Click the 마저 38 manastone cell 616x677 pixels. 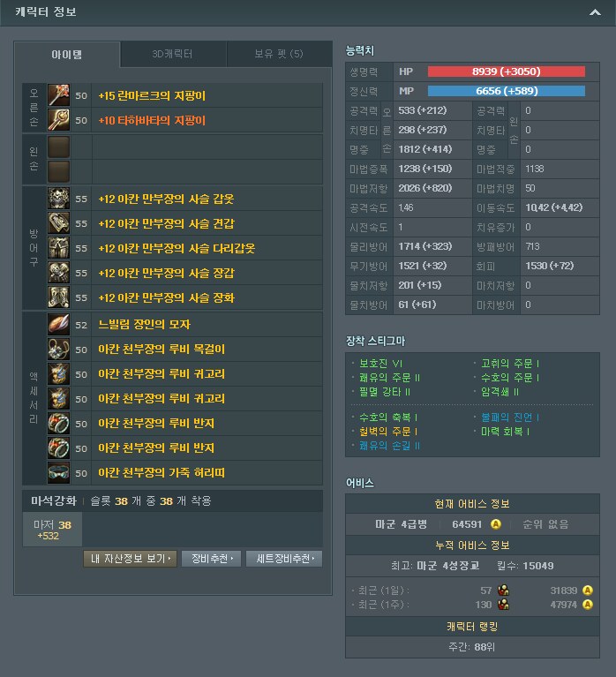coord(52,530)
